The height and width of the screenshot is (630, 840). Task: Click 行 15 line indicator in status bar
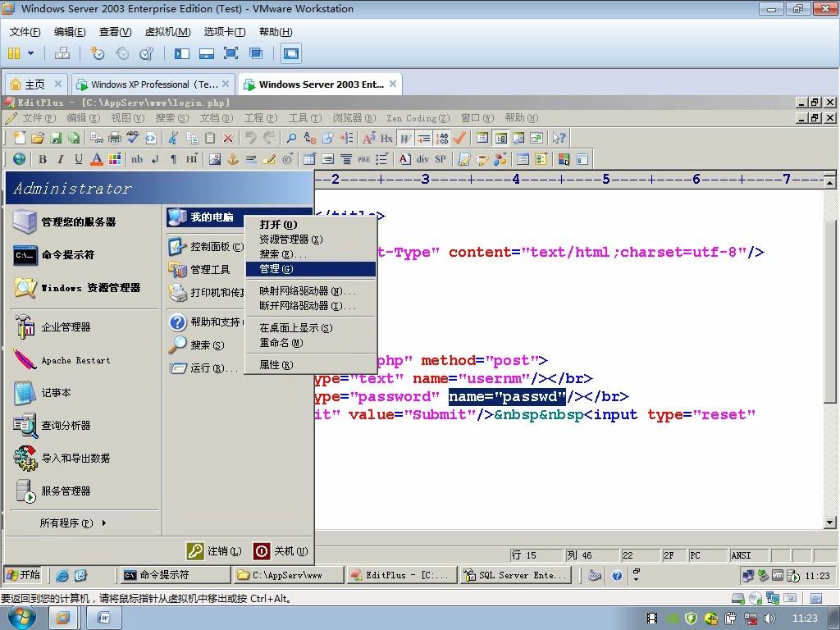536,555
